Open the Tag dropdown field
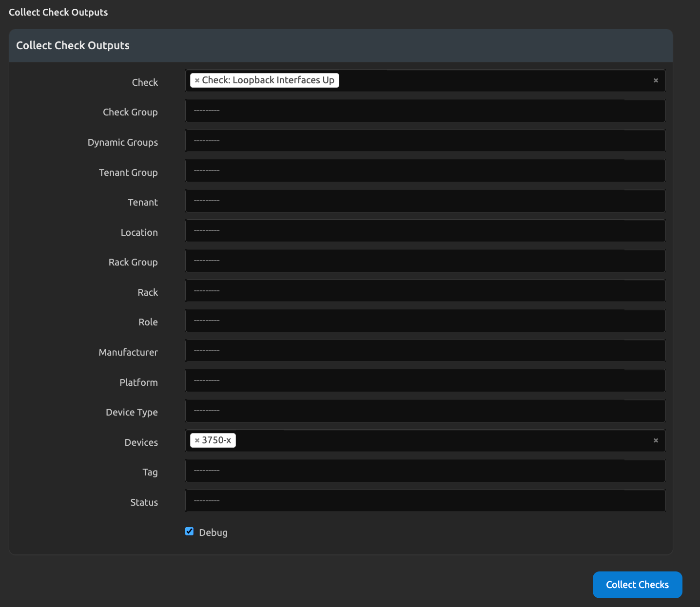 [425, 471]
